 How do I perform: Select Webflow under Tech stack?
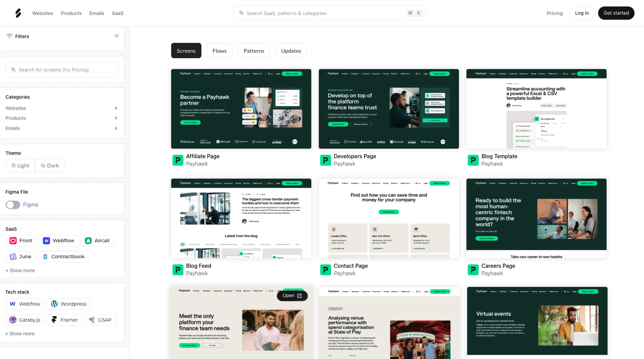[x=25, y=304]
